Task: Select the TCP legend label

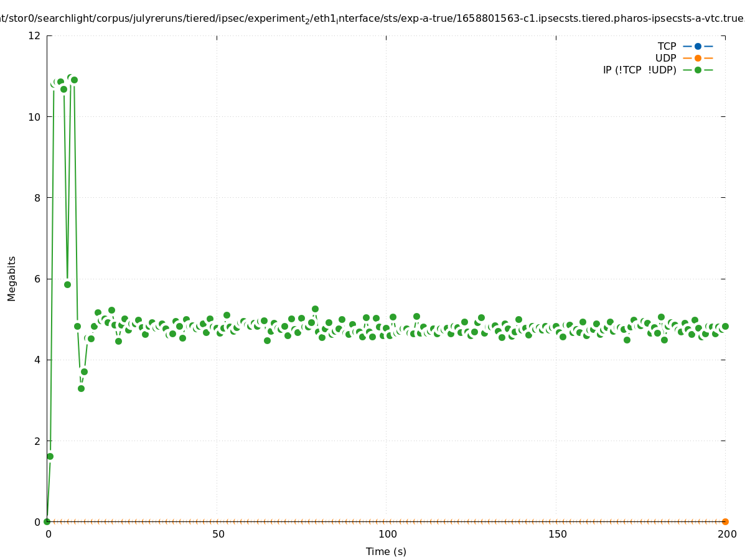Action: [x=667, y=46]
